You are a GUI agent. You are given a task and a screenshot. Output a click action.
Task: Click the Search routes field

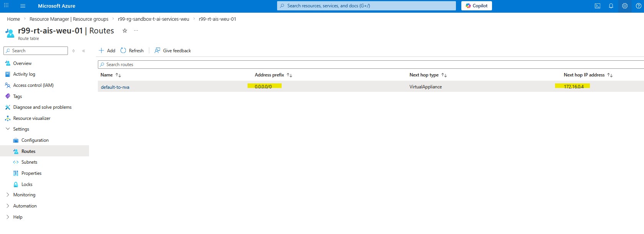coord(371,65)
